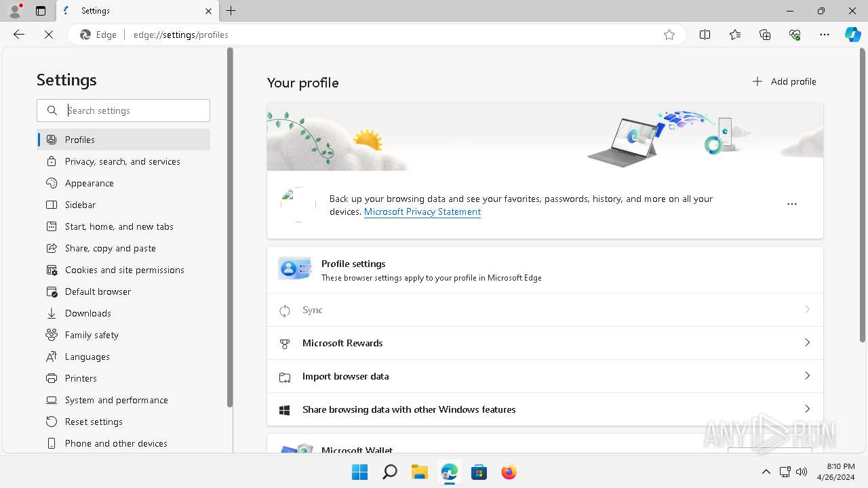Open Family safety settings
This screenshot has height=488, width=868.
point(123,335)
